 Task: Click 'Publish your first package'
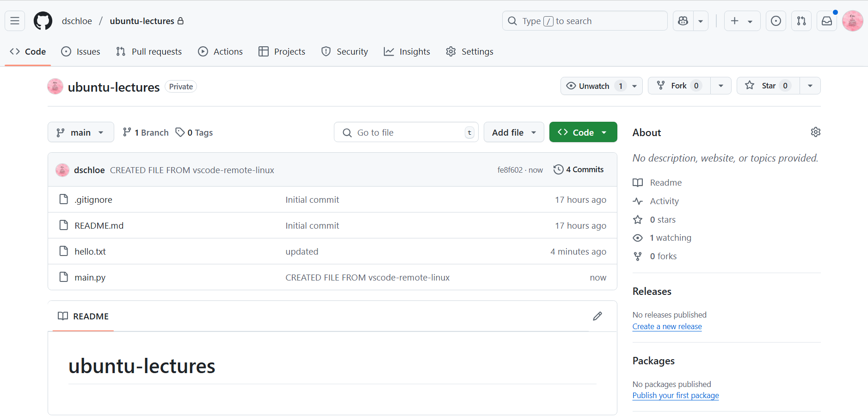pos(676,395)
